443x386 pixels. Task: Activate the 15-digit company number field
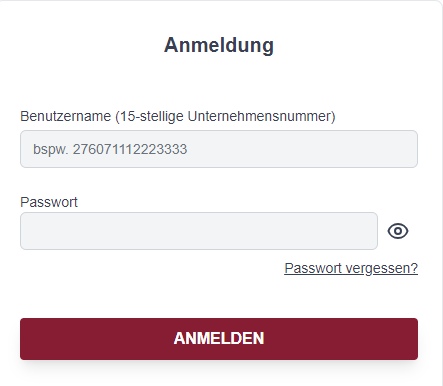click(x=219, y=149)
